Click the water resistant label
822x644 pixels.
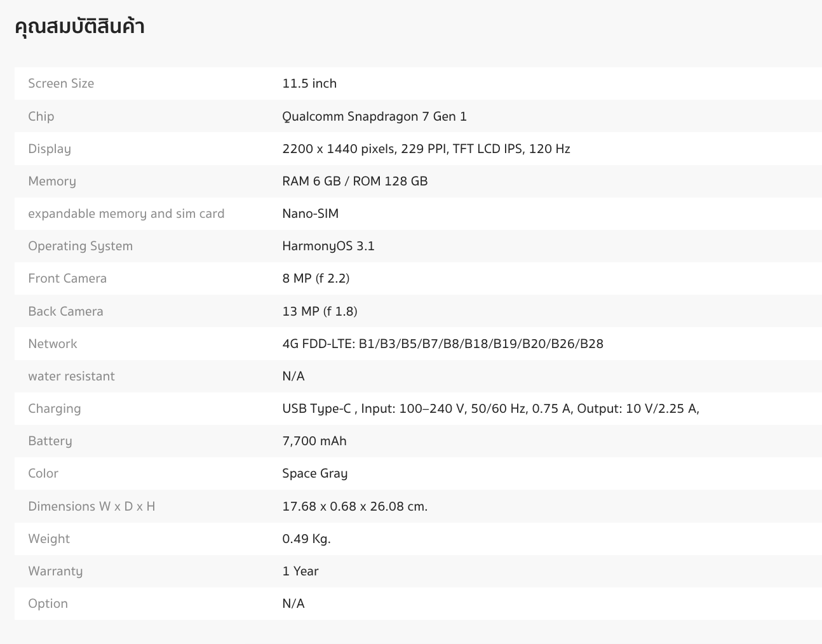point(71,376)
